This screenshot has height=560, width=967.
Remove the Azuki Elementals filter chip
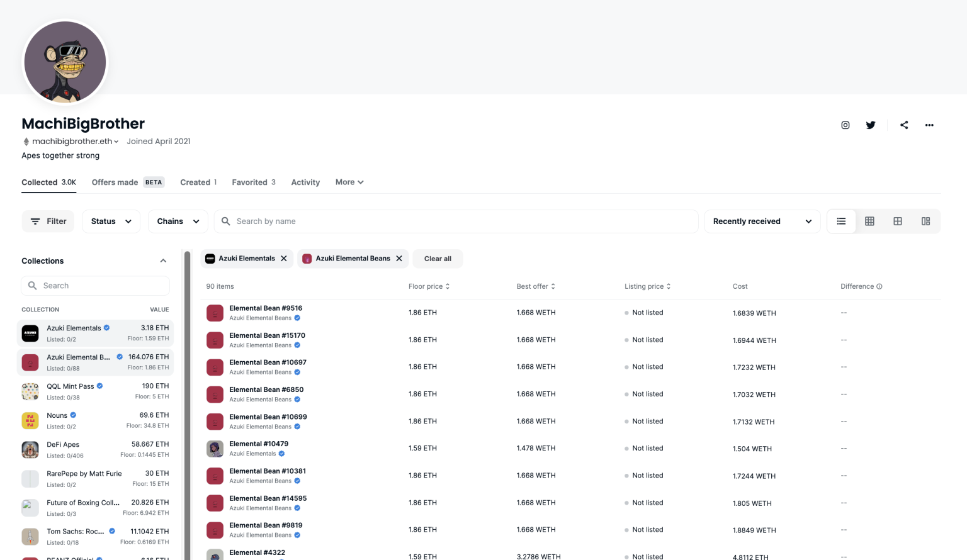(x=284, y=259)
